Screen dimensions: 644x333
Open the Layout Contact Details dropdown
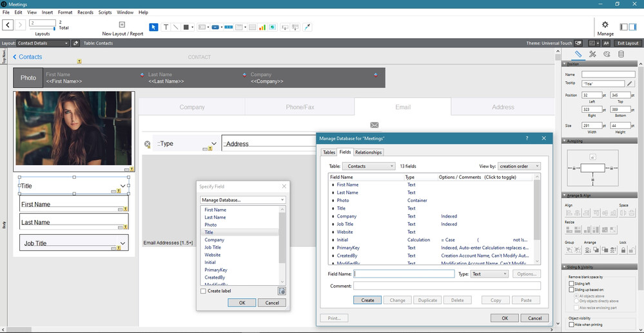click(43, 43)
